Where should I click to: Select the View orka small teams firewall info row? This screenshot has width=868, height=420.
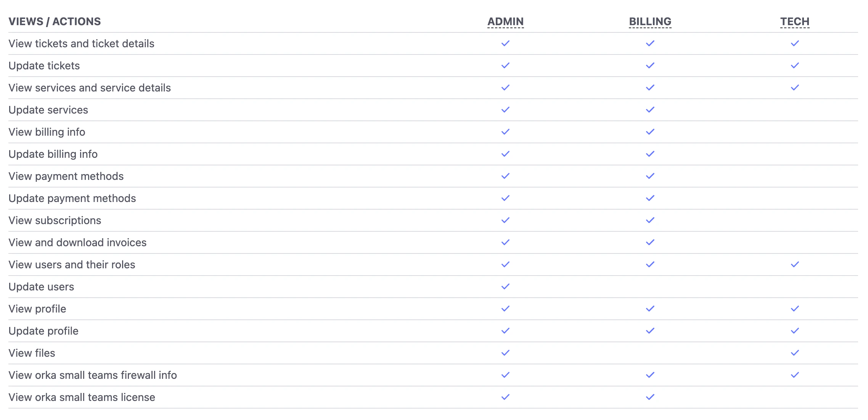(93, 375)
